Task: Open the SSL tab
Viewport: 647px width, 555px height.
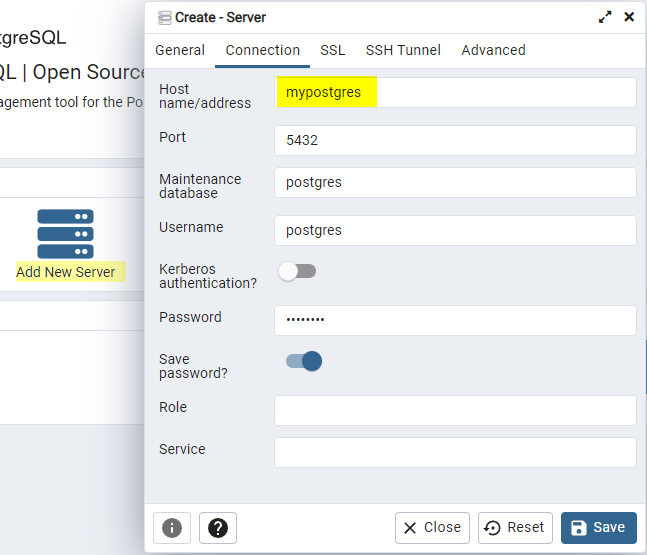Action: click(333, 50)
